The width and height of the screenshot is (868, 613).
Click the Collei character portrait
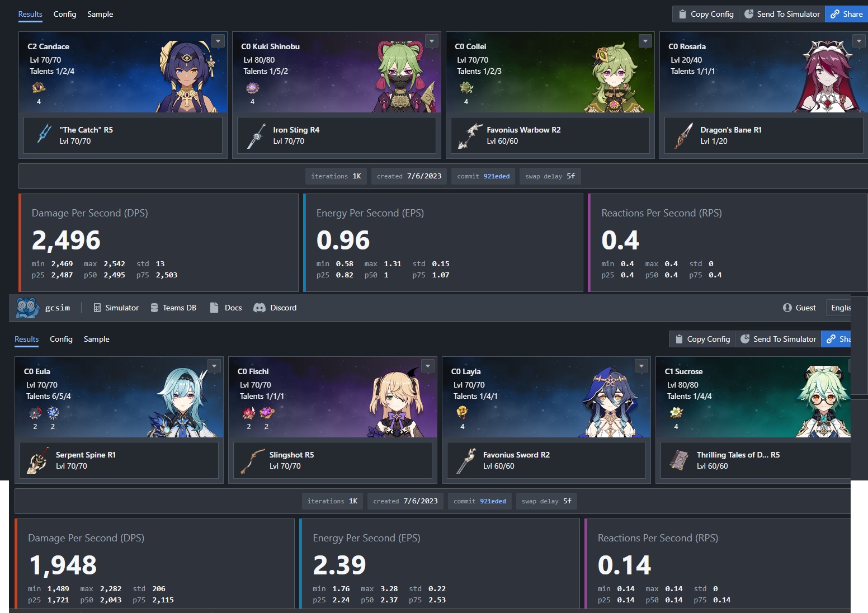click(614, 77)
